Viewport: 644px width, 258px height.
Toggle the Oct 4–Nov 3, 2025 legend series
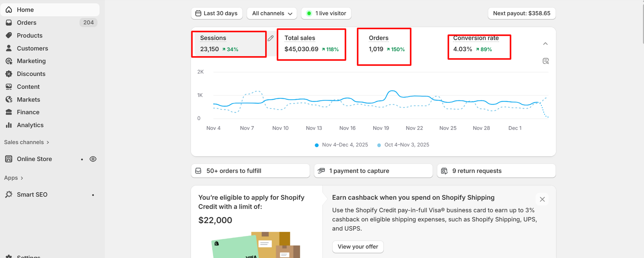pyautogui.click(x=403, y=145)
